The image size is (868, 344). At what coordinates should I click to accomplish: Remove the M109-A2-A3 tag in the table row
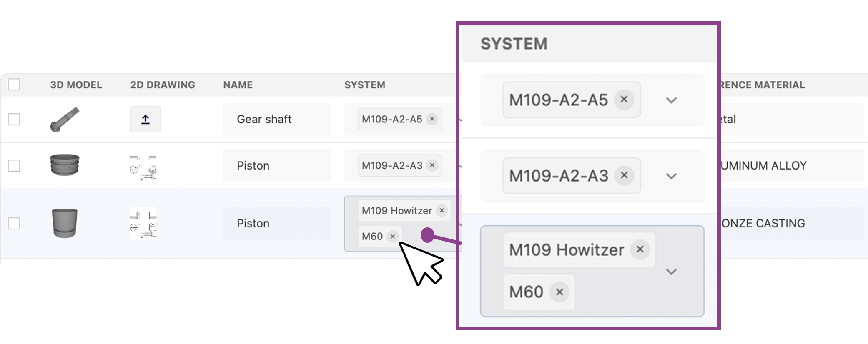click(x=432, y=165)
